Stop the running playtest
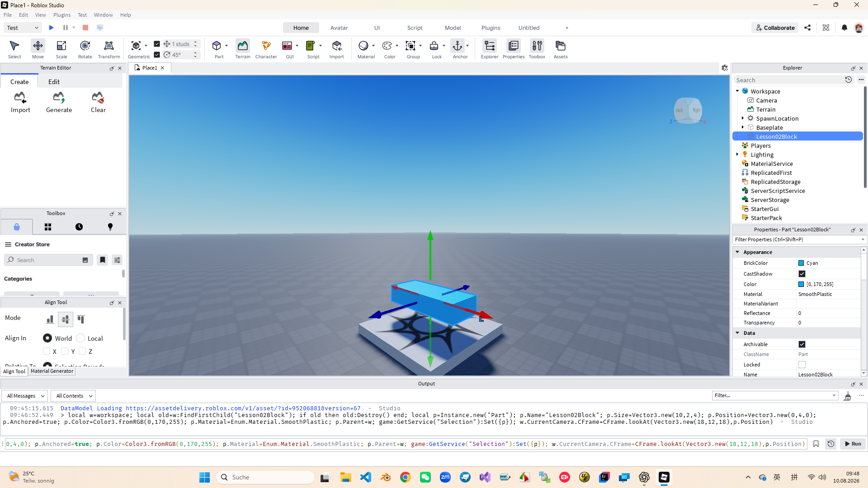868x488 pixels. (85, 28)
